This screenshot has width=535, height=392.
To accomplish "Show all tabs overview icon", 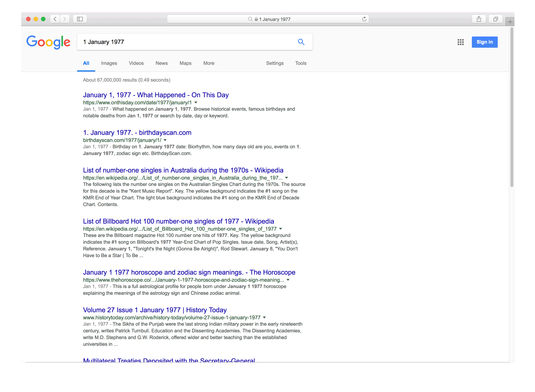I will 496,19.
